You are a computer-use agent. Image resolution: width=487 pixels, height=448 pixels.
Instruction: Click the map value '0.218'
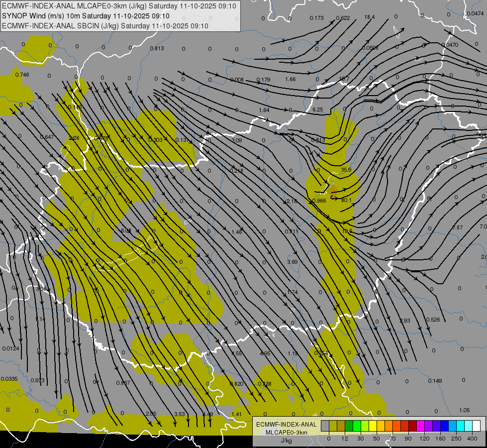click(x=236, y=171)
